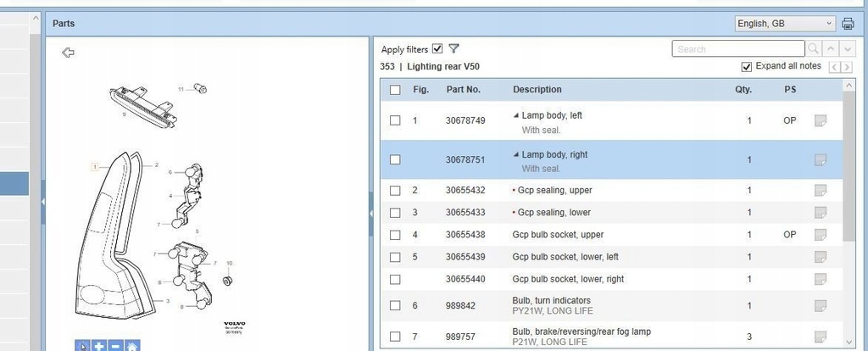Sort by the PS column header
Screen dimensions: 868x351
(x=790, y=89)
